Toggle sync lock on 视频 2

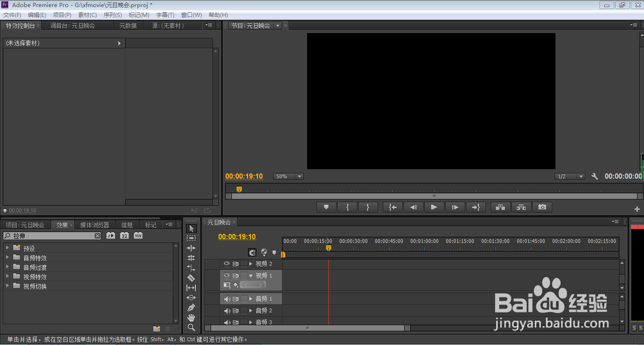pyautogui.click(x=236, y=264)
